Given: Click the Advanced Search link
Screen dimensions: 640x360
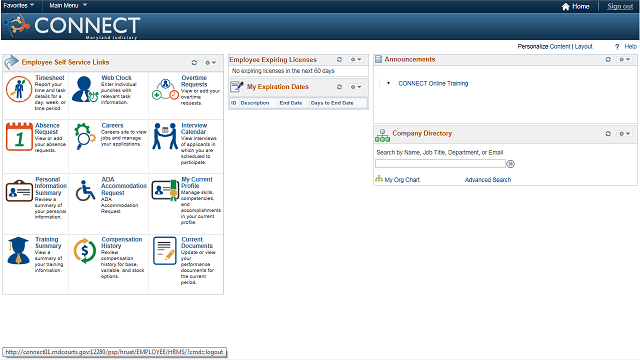Looking at the screenshot, I should [x=488, y=180].
